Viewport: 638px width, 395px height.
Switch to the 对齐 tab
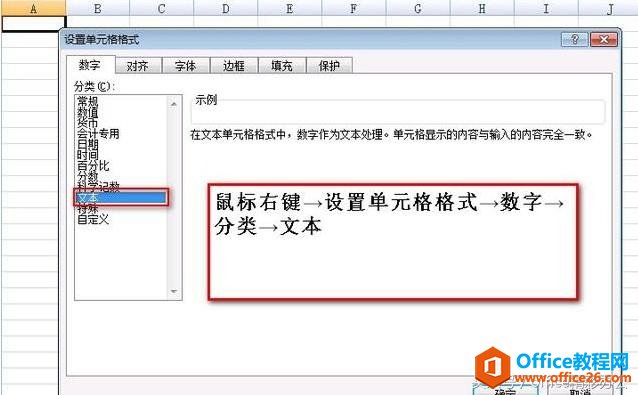[138, 65]
